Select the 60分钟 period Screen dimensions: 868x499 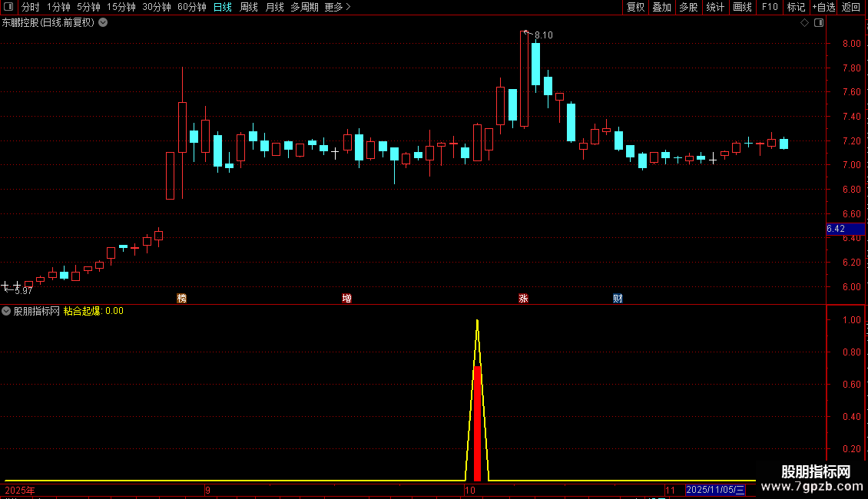[192, 7]
